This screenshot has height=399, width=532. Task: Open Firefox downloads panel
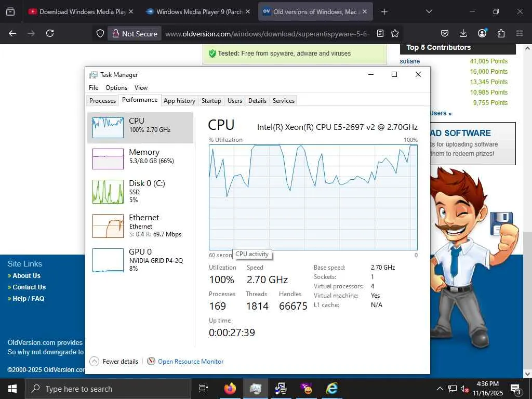pyautogui.click(x=463, y=33)
